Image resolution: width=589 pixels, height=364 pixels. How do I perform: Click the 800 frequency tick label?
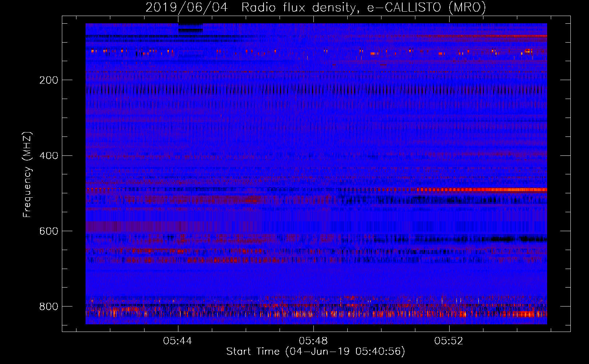49,306
